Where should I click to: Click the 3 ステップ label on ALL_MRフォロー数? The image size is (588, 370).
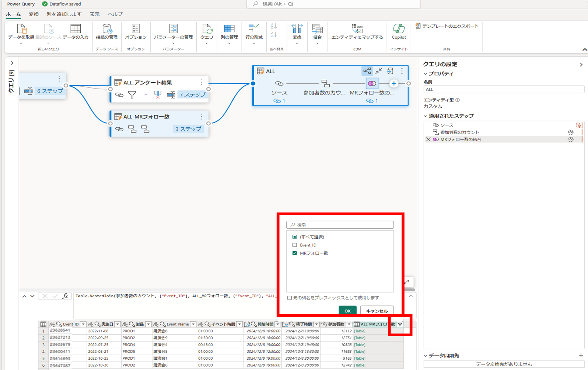(x=188, y=129)
